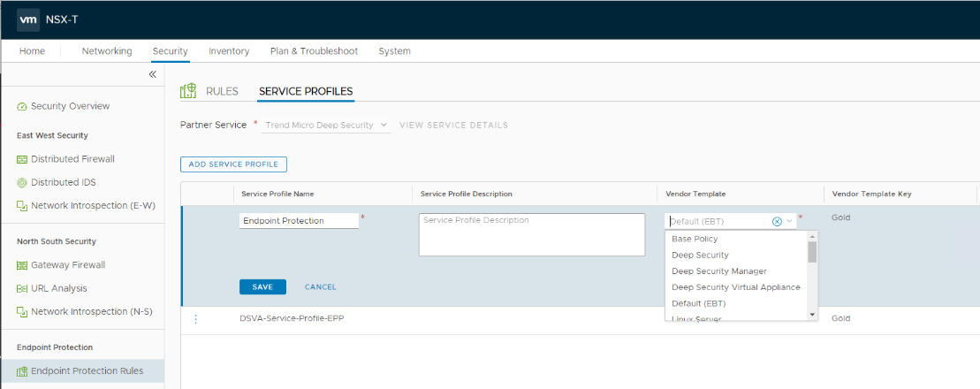This screenshot has height=389, width=980.
Task: Click the vendor template list scrollbar down arrow
Action: [812, 314]
